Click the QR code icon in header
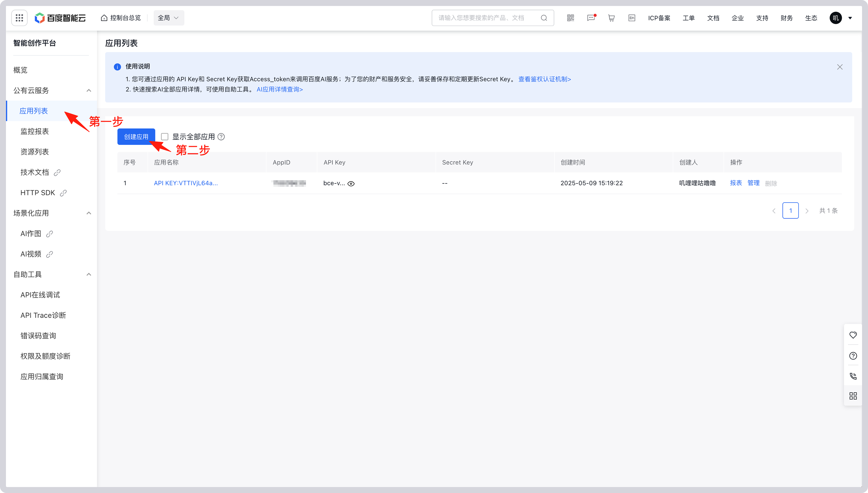 (x=570, y=18)
